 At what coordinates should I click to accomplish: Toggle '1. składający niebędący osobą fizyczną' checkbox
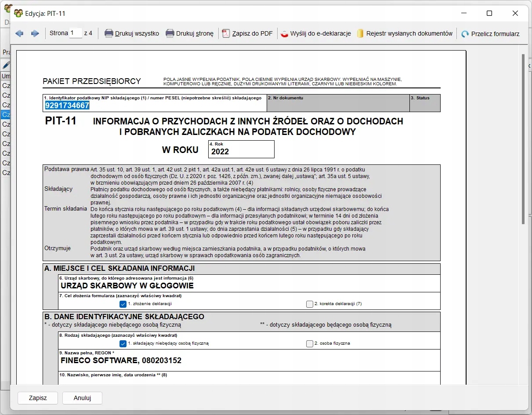click(x=123, y=343)
